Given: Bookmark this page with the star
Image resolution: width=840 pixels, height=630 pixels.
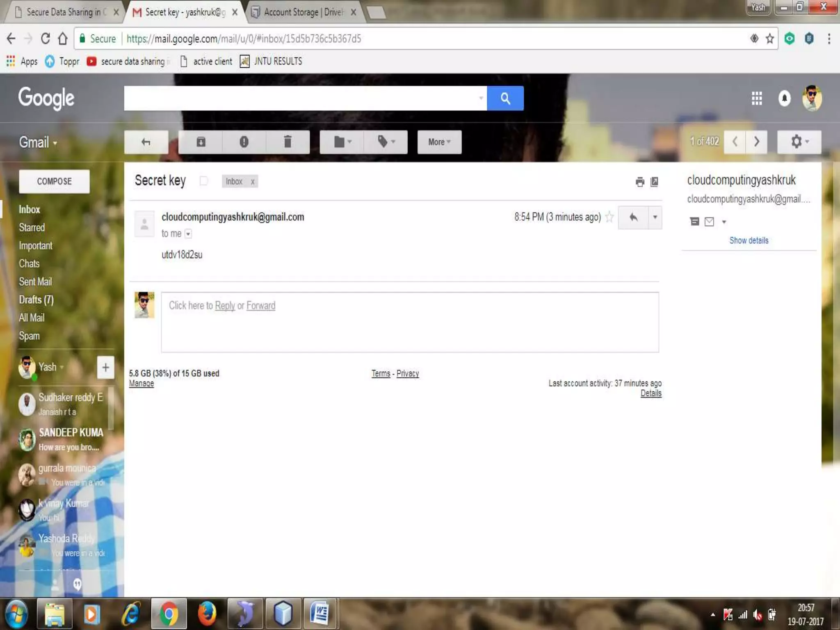Looking at the screenshot, I should coord(769,39).
